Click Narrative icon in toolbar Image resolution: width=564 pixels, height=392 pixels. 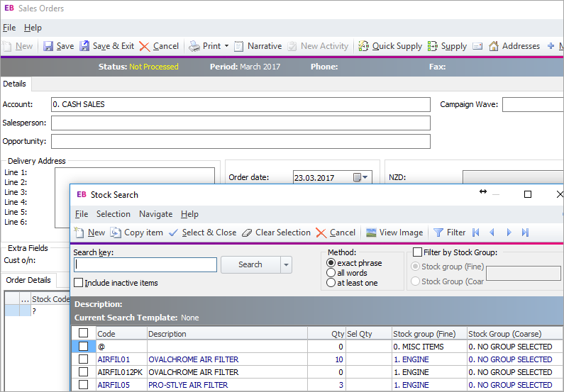click(x=239, y=46)
